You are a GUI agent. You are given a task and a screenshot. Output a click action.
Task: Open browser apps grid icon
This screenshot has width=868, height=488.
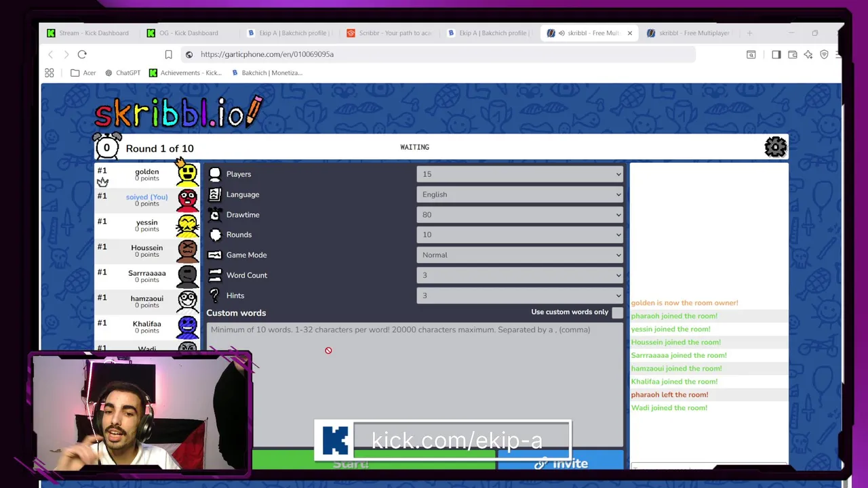50,73
